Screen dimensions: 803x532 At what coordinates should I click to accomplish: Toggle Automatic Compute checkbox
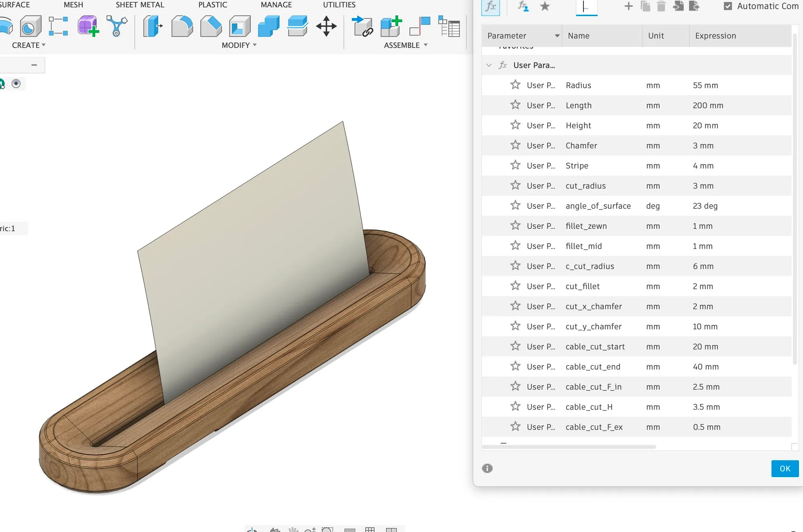(x=728, y=6)
